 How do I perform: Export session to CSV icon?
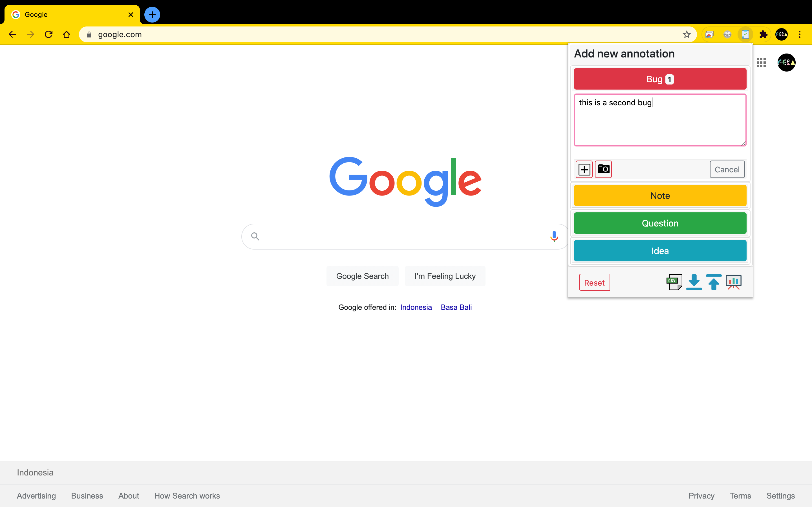pyautogui.click(x=674, y=282)
